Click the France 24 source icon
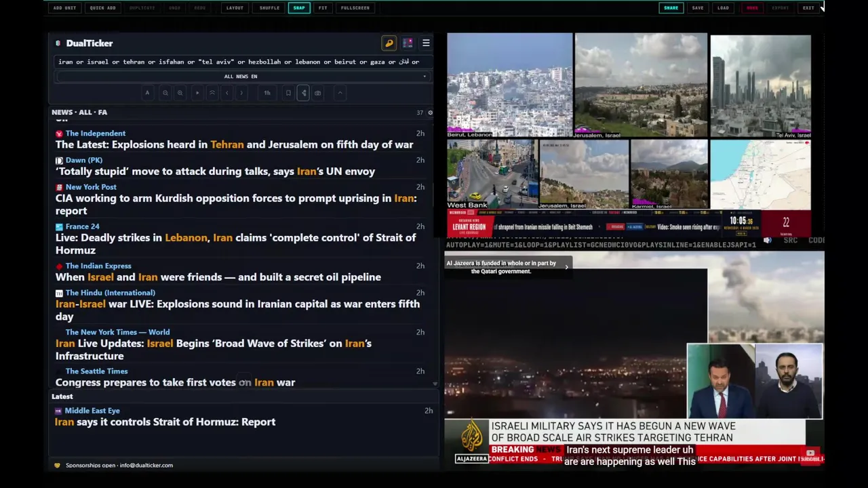This screenshot has height=488, width=868. coord(60,227)
